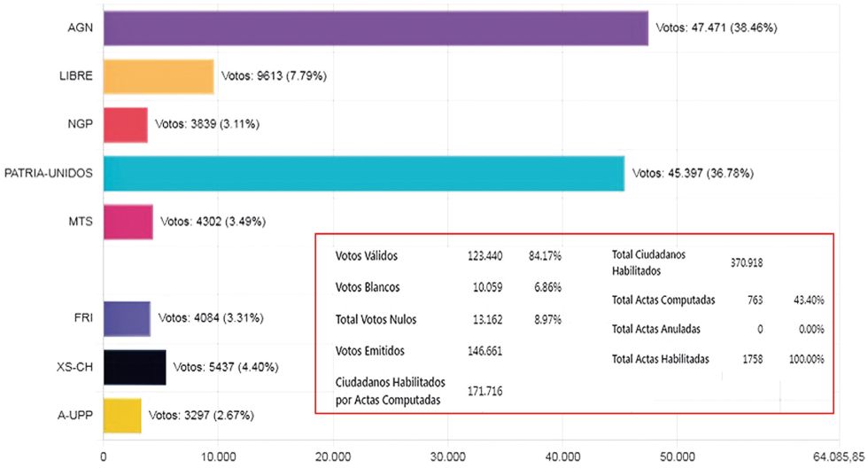Image resolution: width=868 pixels, height=476 pixels.
Task: Click the purple AGN bar
Action: pos(376,27)
